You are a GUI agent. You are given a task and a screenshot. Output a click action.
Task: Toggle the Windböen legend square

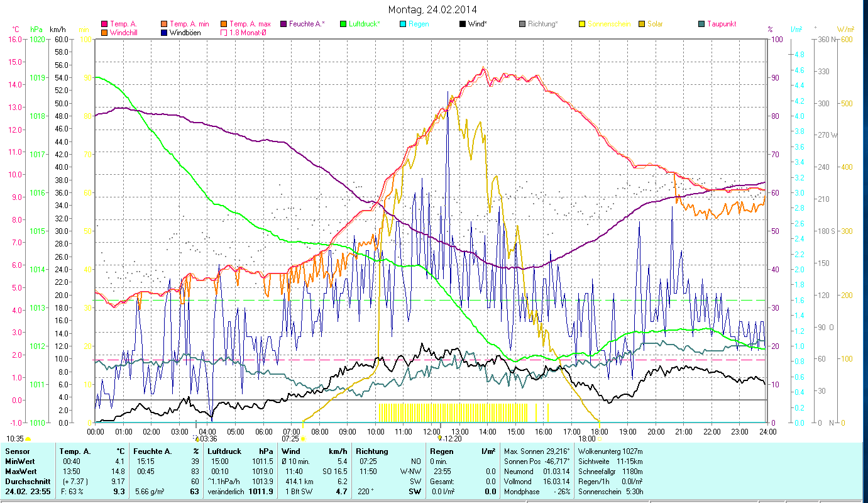pyautogui.click(x=163, y=33)
